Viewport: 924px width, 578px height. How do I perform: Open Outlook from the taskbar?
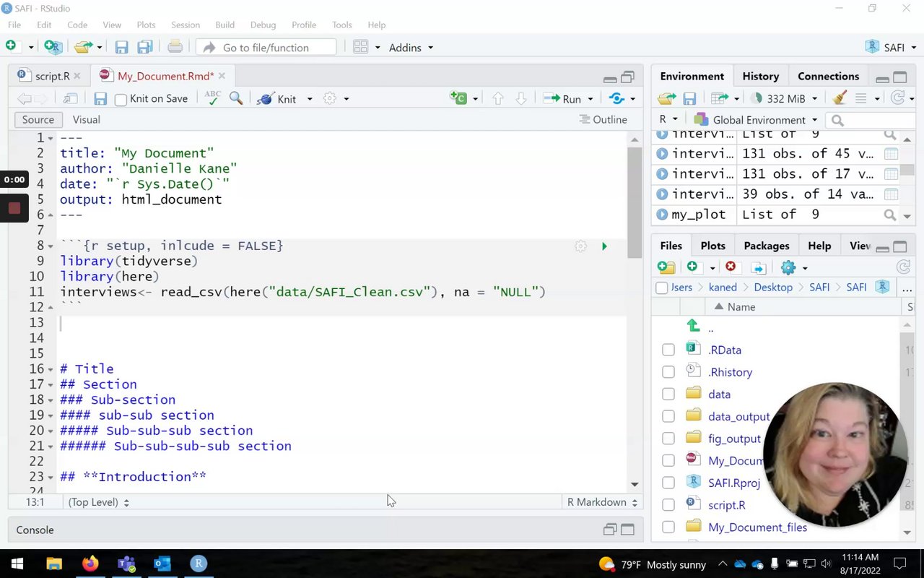pyautogui.click(x=162, y=564)
